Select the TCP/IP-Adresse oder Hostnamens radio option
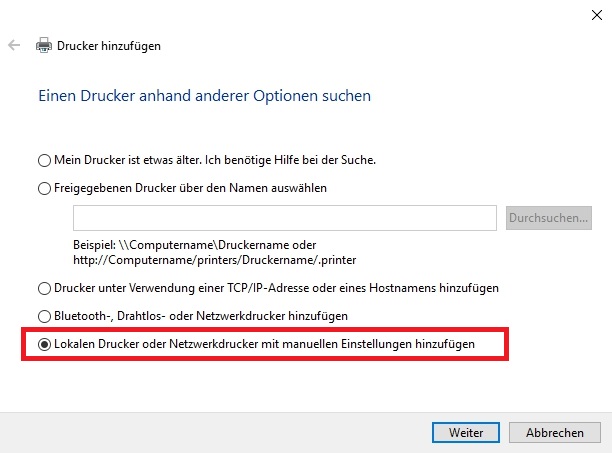 pos(44,288)
